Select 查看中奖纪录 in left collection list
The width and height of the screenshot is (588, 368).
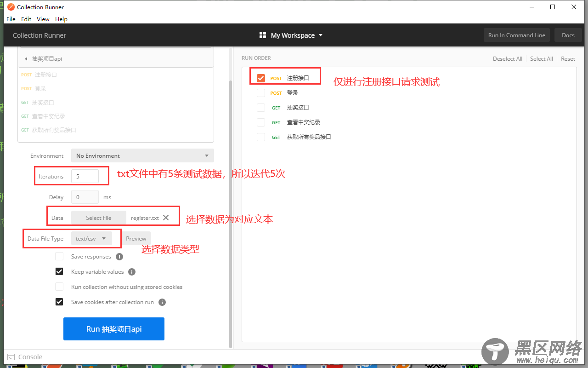pyautogui.click(x=48, y=116)
